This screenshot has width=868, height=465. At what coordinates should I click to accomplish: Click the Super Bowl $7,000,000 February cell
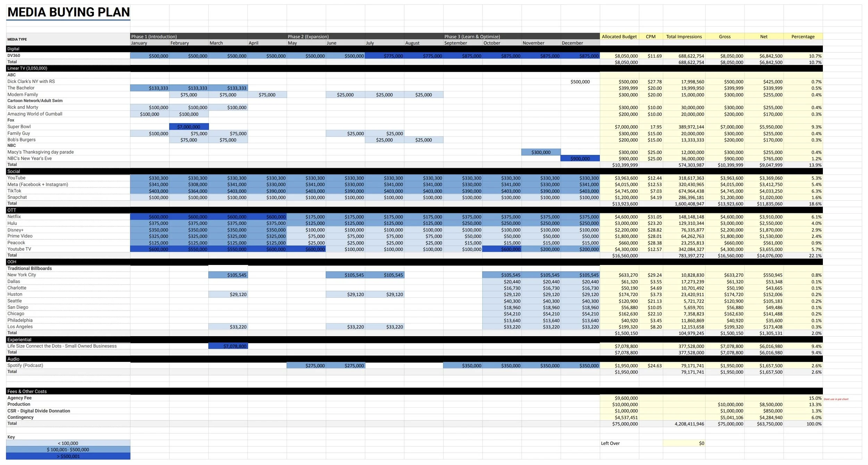[189, 127]
